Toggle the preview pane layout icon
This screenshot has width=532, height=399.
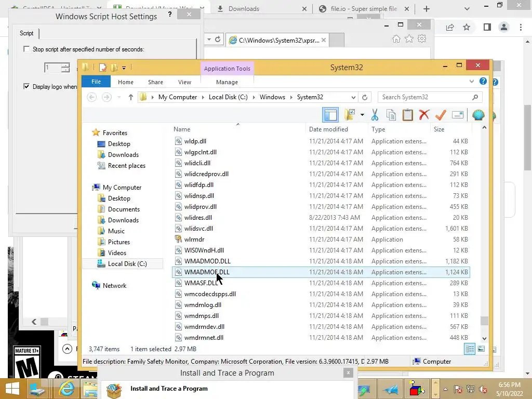[330, 115]
